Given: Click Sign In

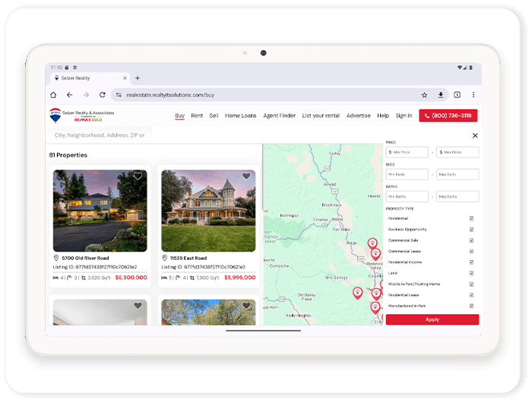Looking at the screenshot, I should click(404, 116).
